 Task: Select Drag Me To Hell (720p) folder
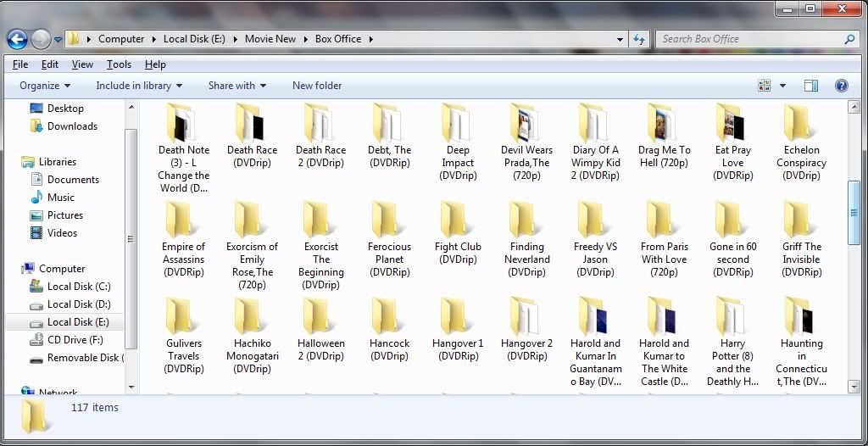665,137
